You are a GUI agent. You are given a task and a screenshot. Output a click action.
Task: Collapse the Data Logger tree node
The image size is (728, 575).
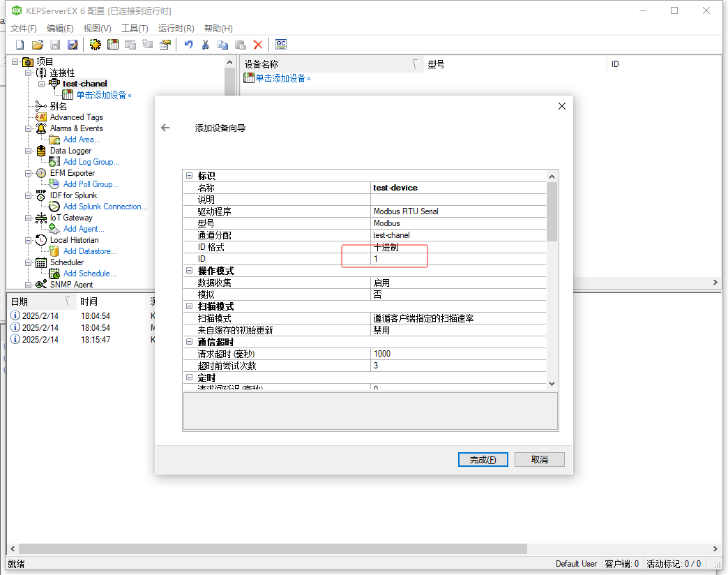(x=29, y=151)
